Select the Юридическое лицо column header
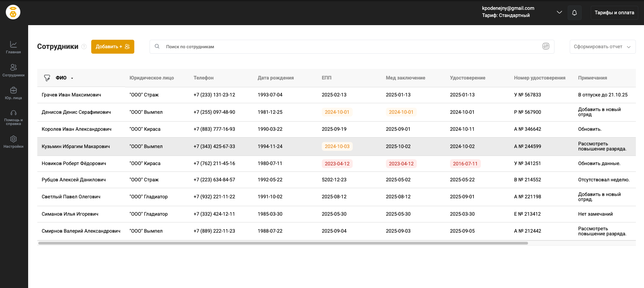The width and height of the screenshot is (644, 288). click(x=152, y=78)
